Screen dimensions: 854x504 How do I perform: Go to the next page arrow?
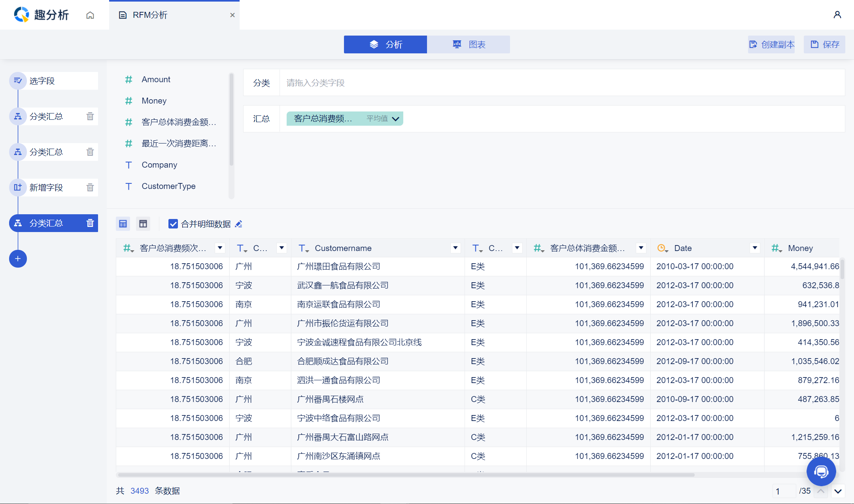click(x=838, y=491)
